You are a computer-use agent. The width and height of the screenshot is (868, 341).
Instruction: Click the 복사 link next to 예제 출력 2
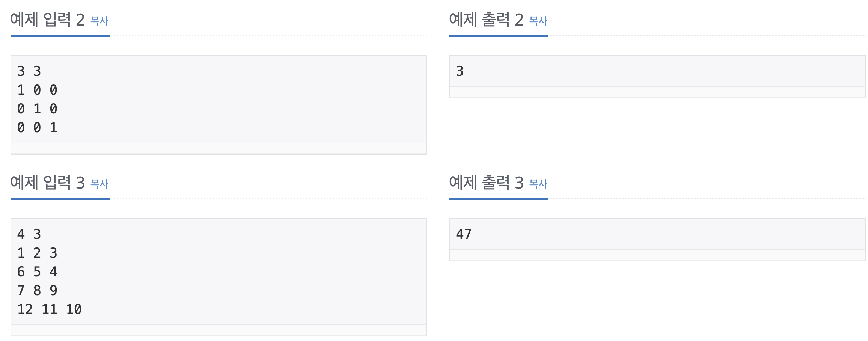[x=537, y=21]
